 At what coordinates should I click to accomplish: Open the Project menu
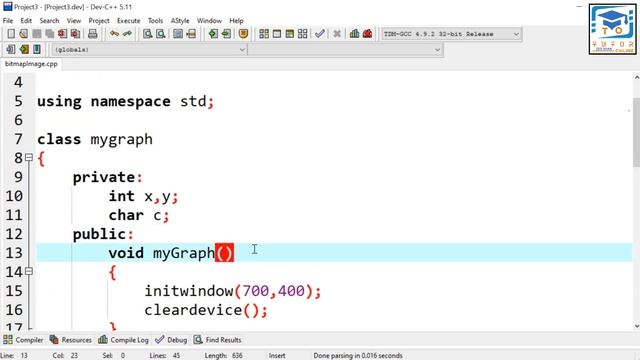[x=99, y=20]
